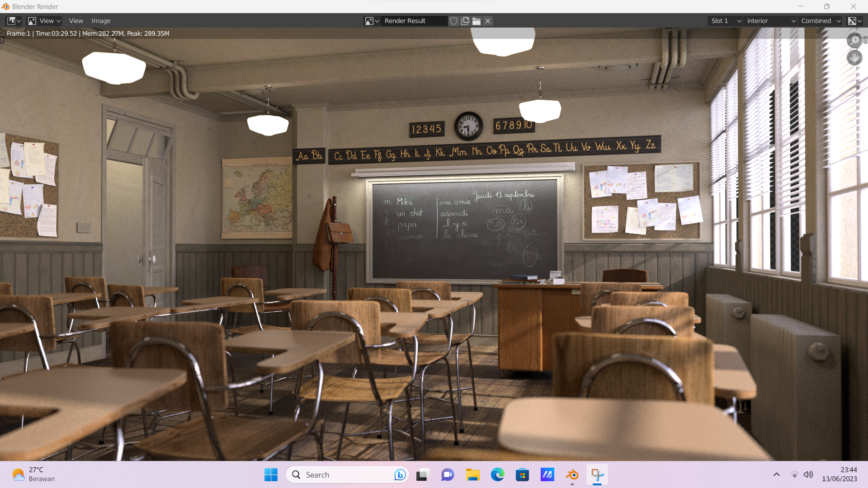This screenshot has height=488, width=868.
Task: Open the View menu
Action: tap(76, 21)
